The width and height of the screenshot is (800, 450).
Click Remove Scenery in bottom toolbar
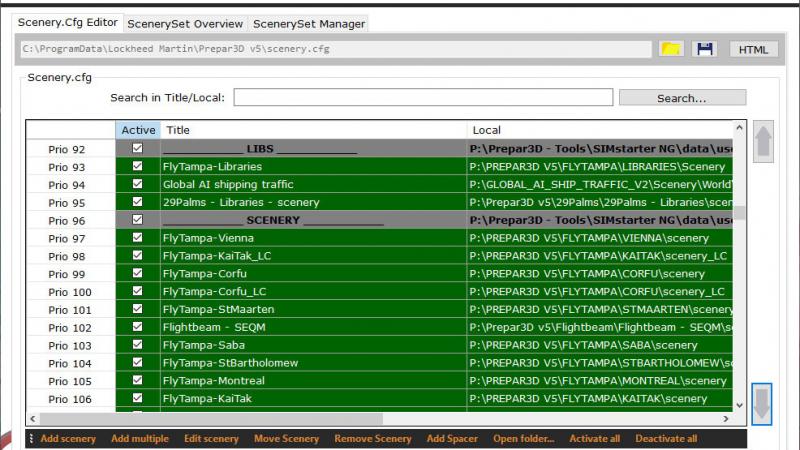[373, 439]
